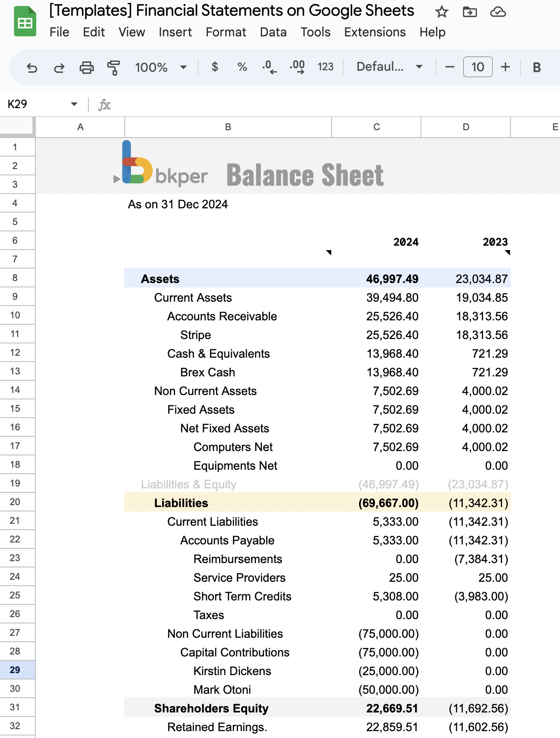This screenshot has width=560, height=738.
Task: Open the name box dropdown
Action: tap(74, 104)
